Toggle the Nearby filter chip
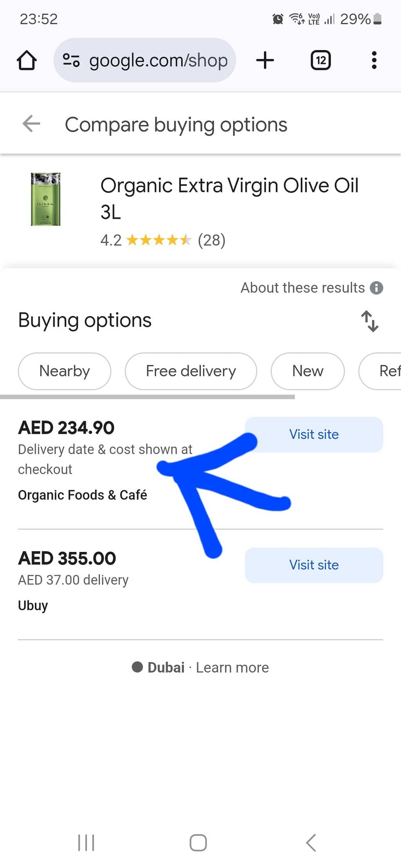The width and height of the screenshot is (401, 868). click(65, 371)
